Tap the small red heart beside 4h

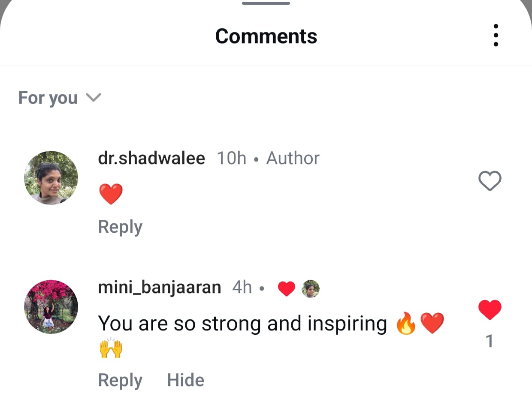point(287,288)
